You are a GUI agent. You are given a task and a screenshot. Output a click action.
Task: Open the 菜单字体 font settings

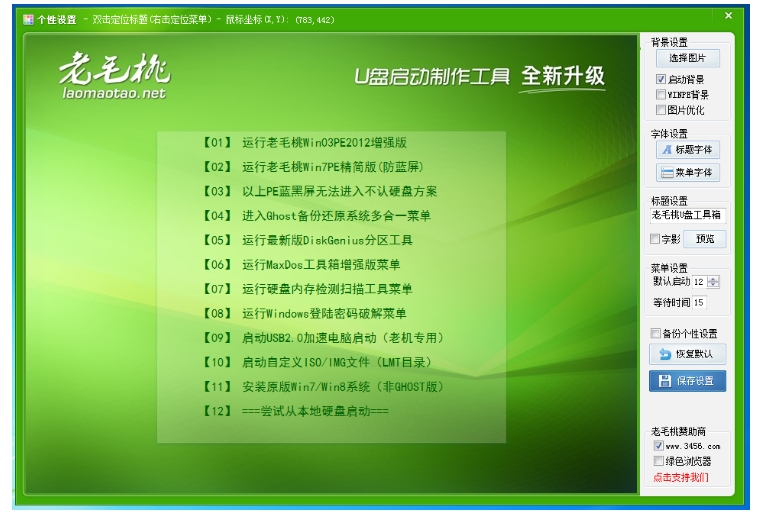click(687, 172)
